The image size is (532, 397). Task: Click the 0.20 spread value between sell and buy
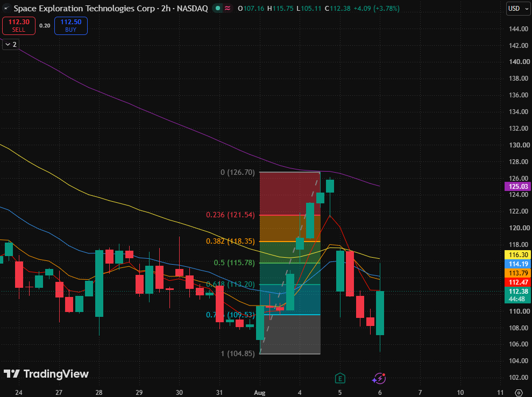tap(45, 26)
